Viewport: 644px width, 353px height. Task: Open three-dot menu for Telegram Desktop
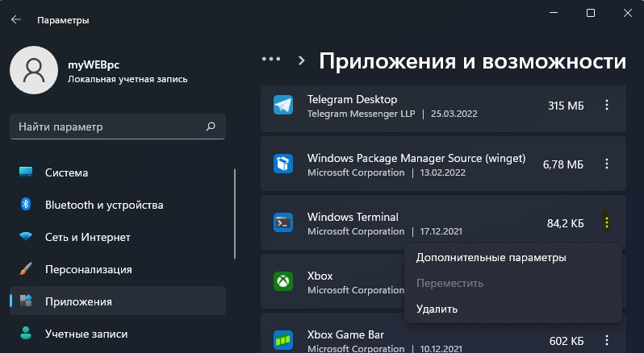click(x=607, y=106)
